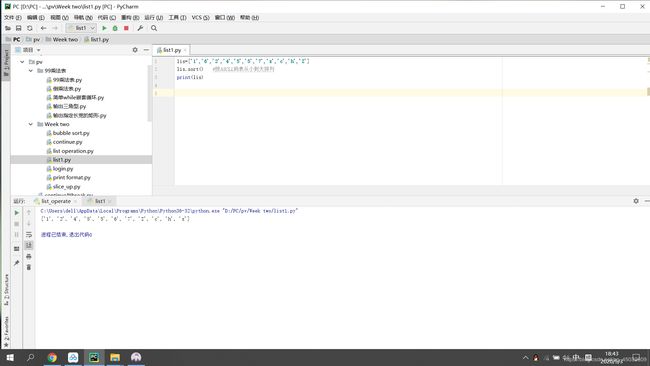
Task: Clear run output with trash icon
Action: tap(29, 267)
